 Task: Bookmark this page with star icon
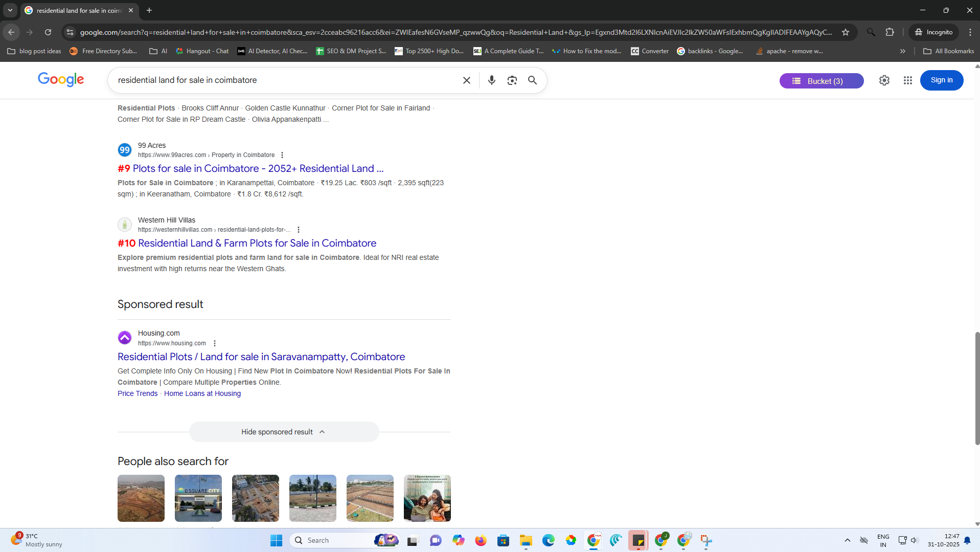pyautogui.click(x=846, y=32)
